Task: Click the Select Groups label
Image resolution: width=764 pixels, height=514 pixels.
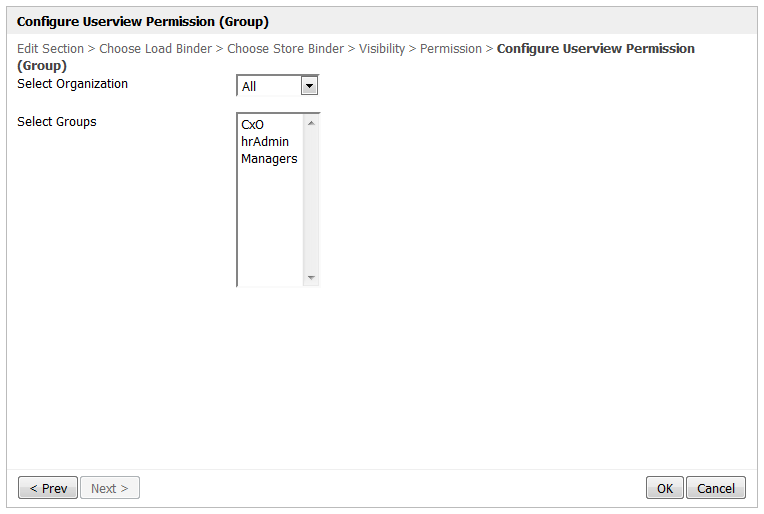Action: (x=57, y=122)
